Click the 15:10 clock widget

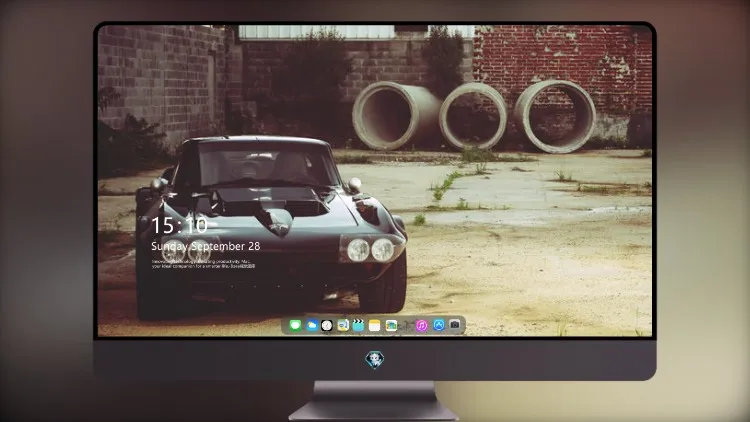[x=179, y=225]
